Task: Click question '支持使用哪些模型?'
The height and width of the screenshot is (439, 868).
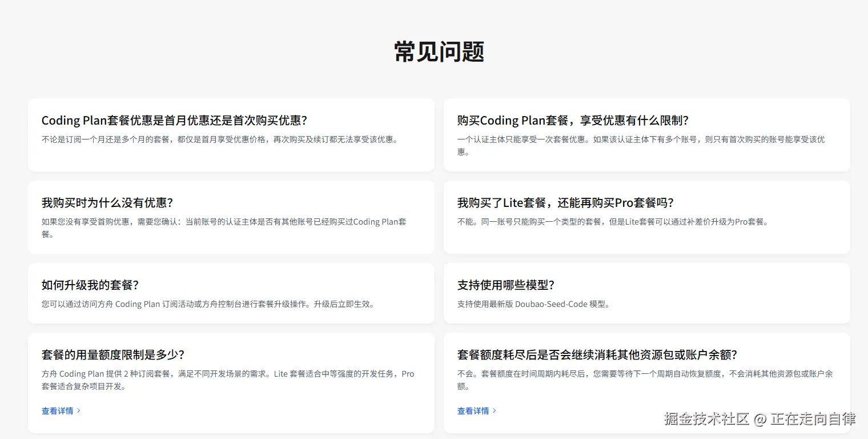Action: (x=506, y=285)
